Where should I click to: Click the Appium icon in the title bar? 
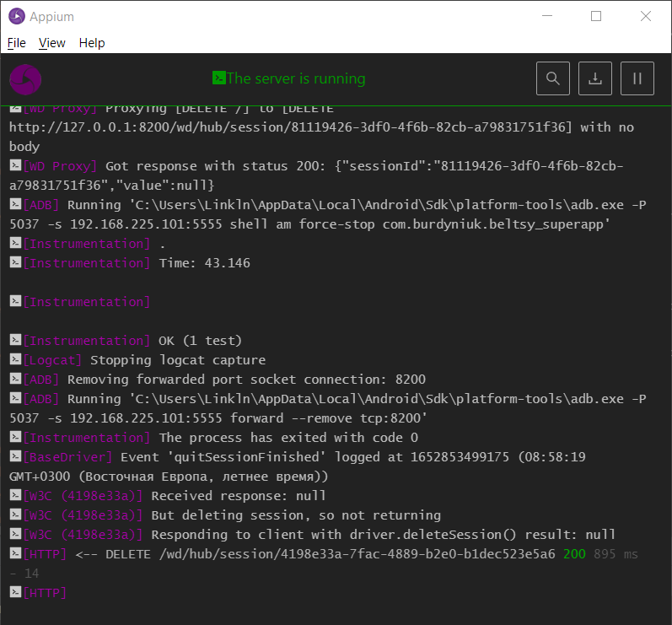point(16,16)
